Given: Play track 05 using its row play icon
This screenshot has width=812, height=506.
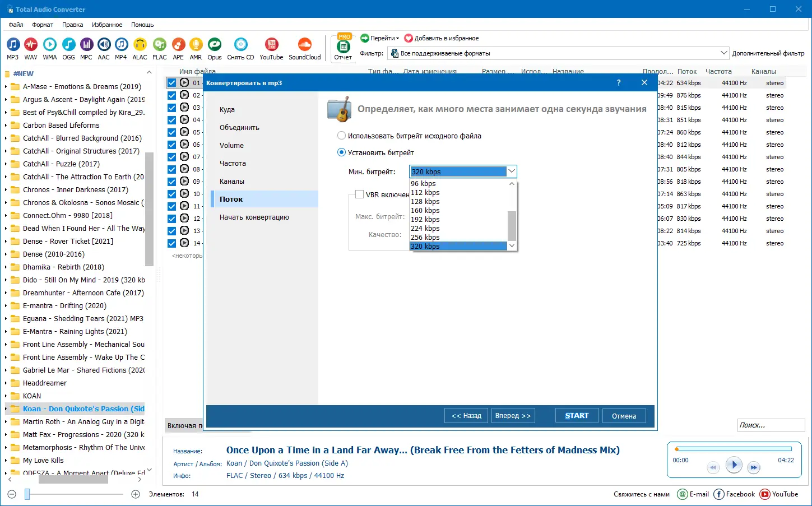Looking at the screenshot, I should (184, 132).
